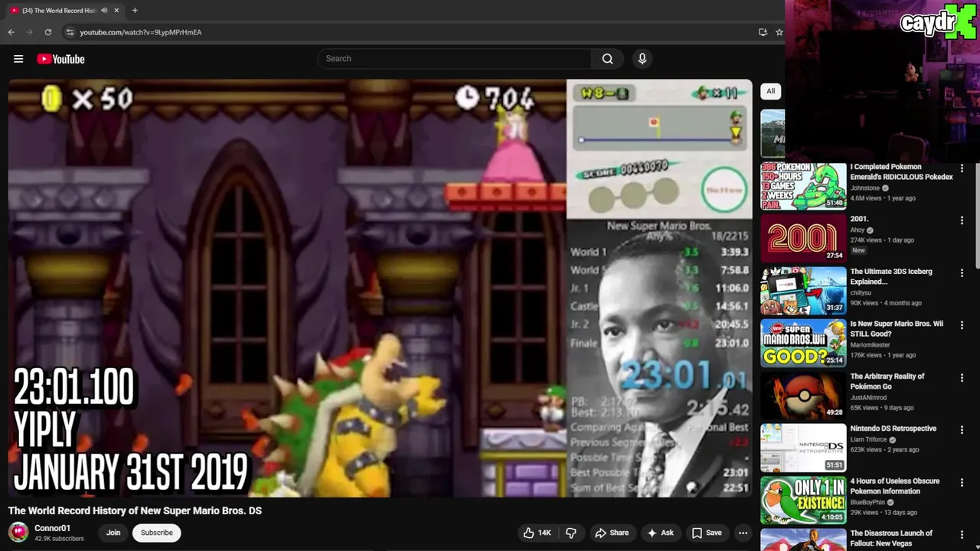Visit Johnstone channel name
This screenshot has height=551, width=980.
[x=864, y=188]
